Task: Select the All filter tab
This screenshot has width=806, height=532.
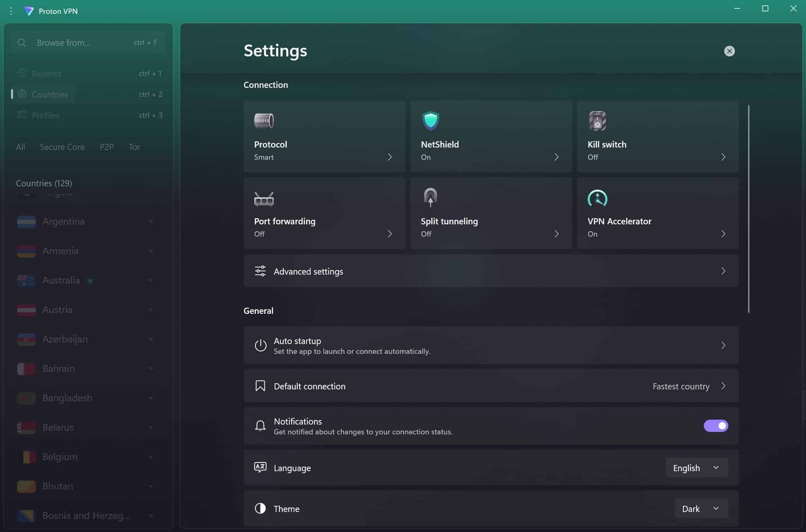Action: (x=20, y=147)
